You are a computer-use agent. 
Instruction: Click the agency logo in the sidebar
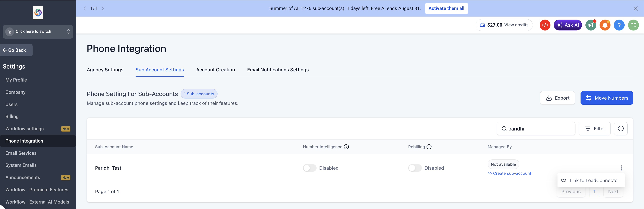[38, 12]
